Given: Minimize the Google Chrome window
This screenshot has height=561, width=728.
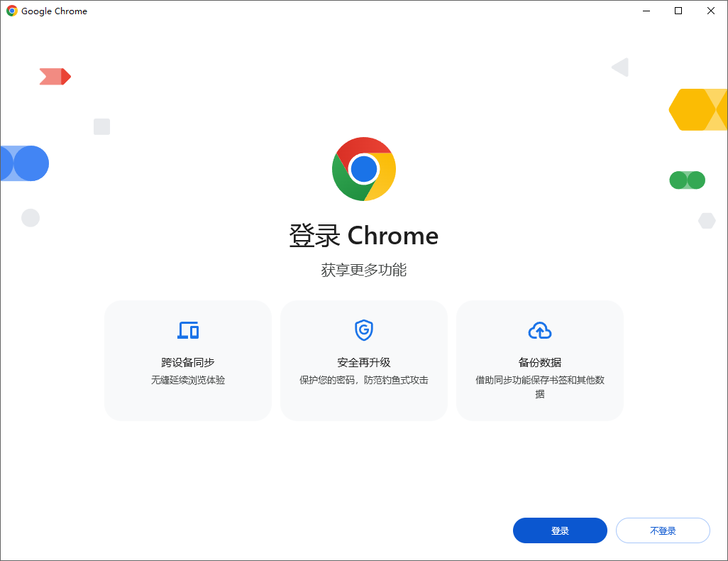Looking at the screenshot, I should coord(646,11).
